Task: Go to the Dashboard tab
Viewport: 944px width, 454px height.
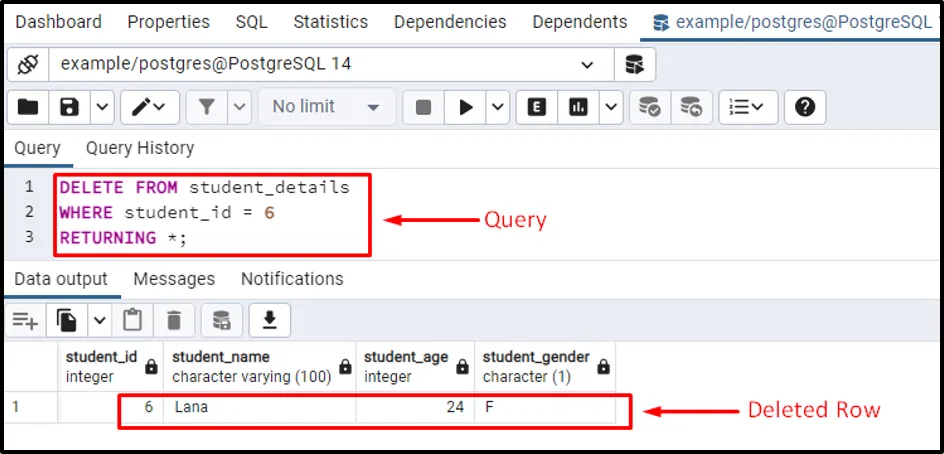Action: click(x=58, y=21)
